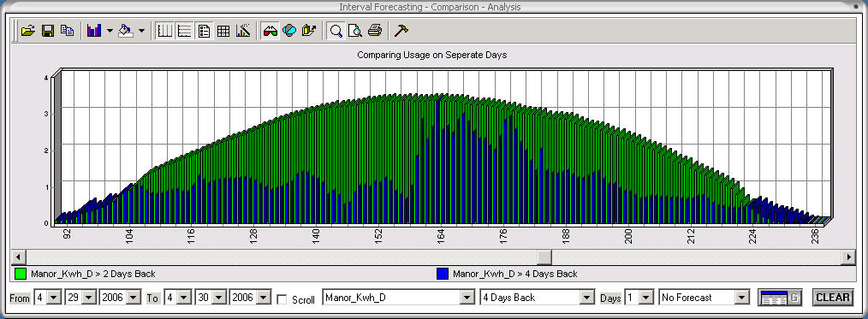Click the rotate chart icon
This screenshot has width=868, height=319.
(289, 31)
